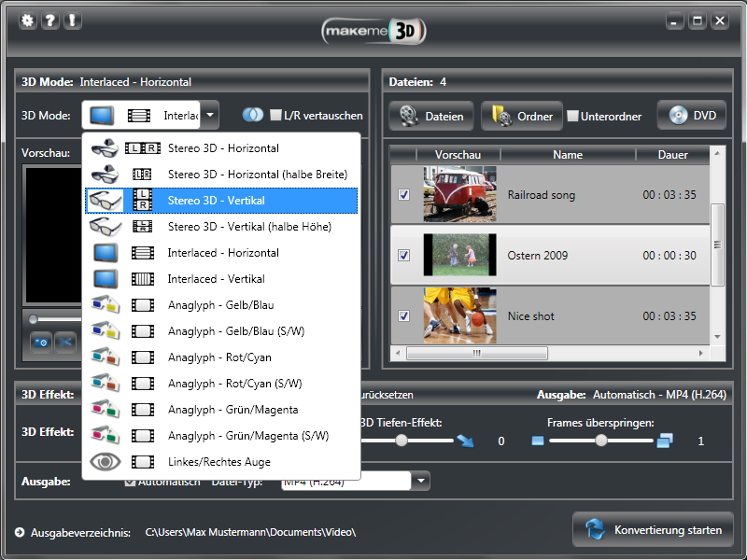Toggle the Unterordner checkbox
Image resolution: width=747 pixels, height=560 pixels.
(572, 117)
